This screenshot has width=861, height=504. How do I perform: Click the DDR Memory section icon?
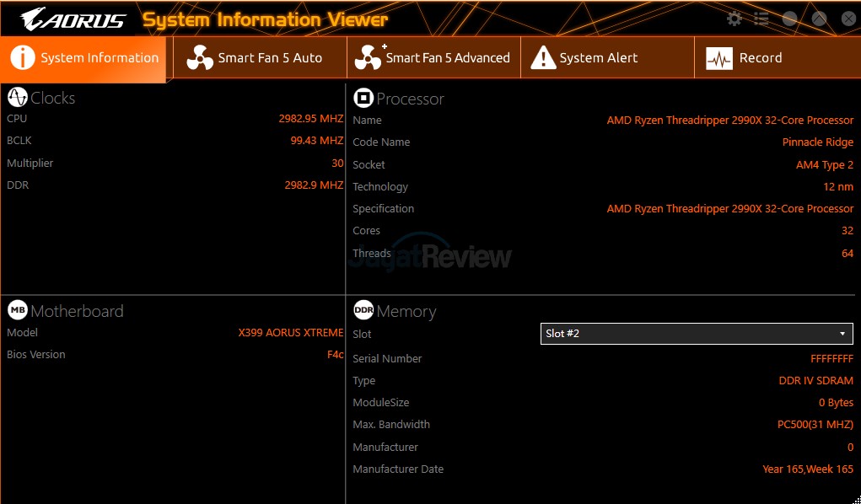[363, 311]
